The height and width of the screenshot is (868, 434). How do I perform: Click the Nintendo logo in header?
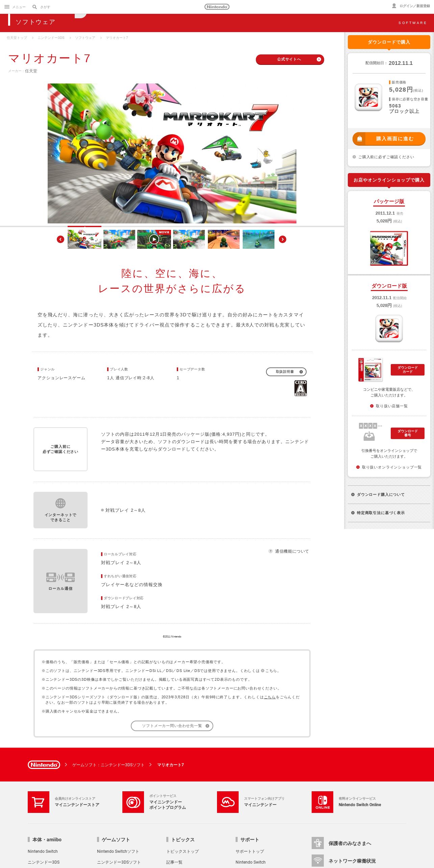point(217,7)
